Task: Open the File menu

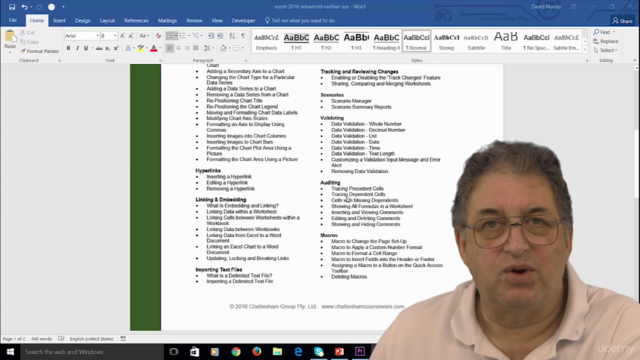Action: [13, 20]
